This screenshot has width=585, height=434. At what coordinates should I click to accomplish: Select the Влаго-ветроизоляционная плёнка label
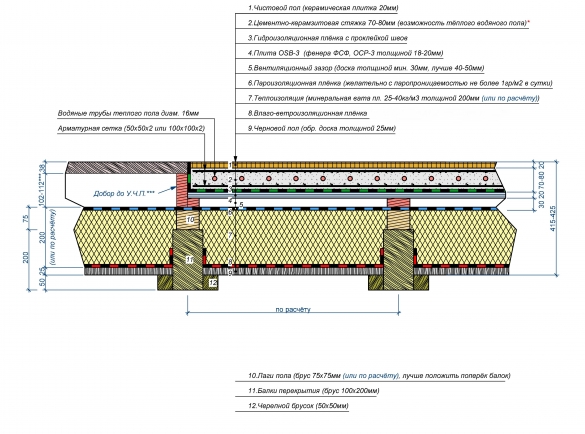[307, 113]
